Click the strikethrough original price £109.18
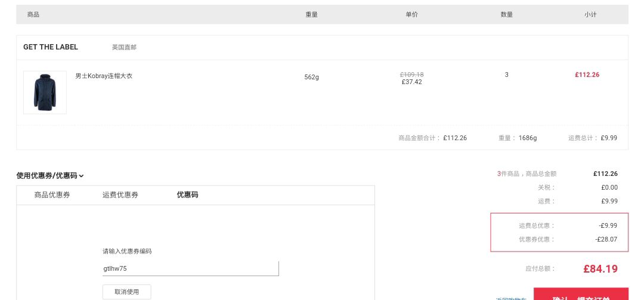644x300 pixels. [x=411, y=75]
